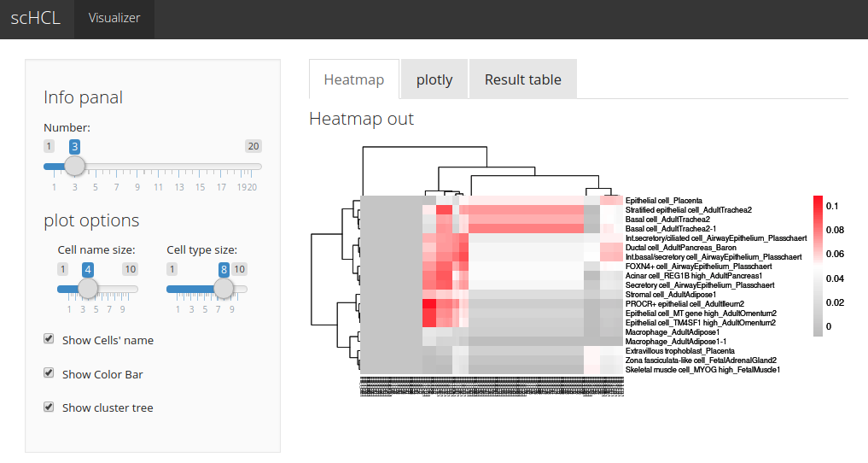868x463 pixels.
Task: Open the Visualizer navbar tab
Action: click(114, 18)
